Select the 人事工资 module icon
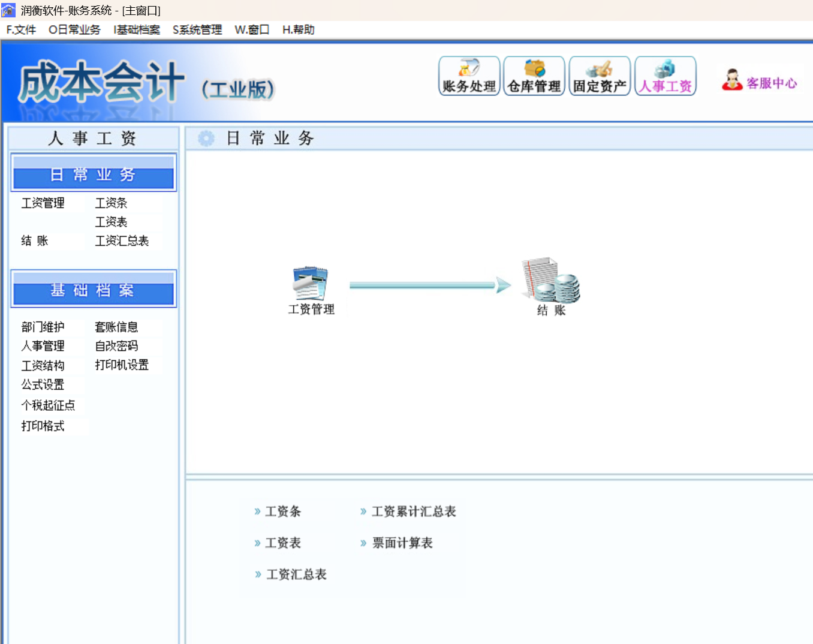The image size is (813, 644). [x=666, y=76]
